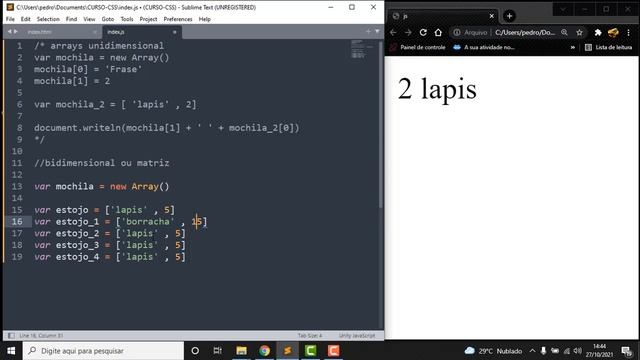Screen dimensions: 640x360
Task: Click the taskbar search box
Action: 103,351
